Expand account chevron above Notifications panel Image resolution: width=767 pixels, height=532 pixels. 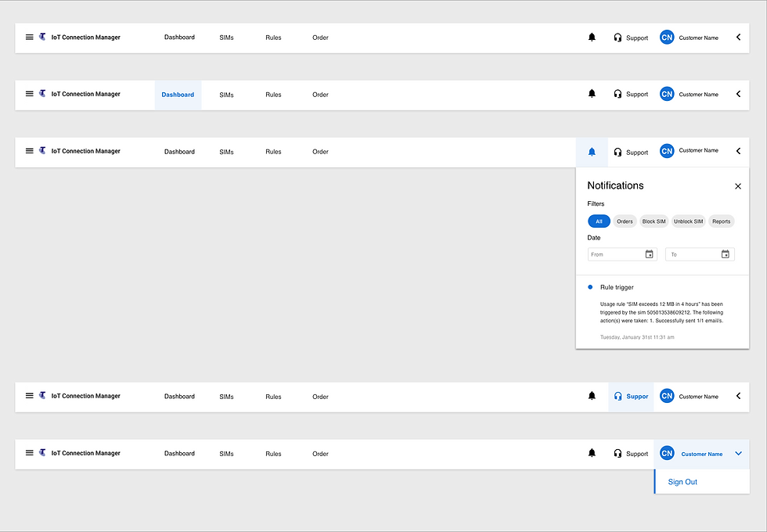738,151
